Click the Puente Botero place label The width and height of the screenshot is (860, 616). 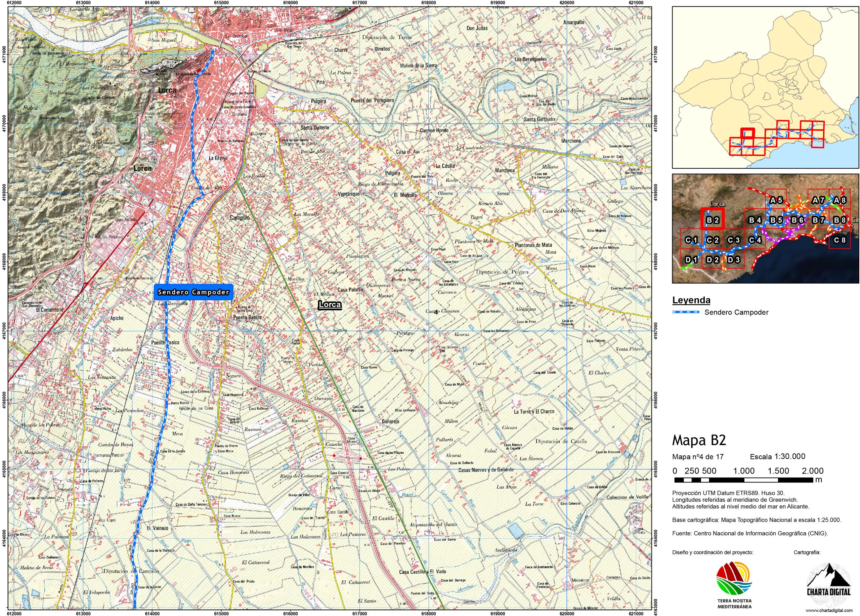pyautogui.click(x=247, y=318)
